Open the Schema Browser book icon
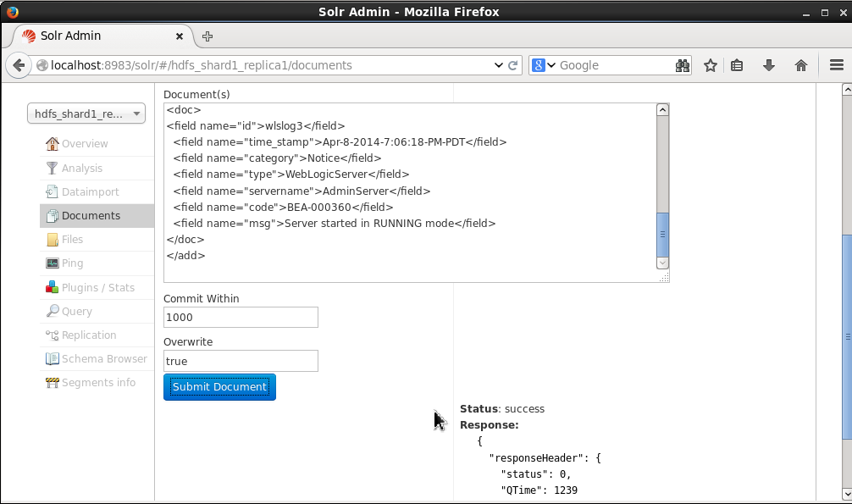852x504 pixels. click(53, 359)
